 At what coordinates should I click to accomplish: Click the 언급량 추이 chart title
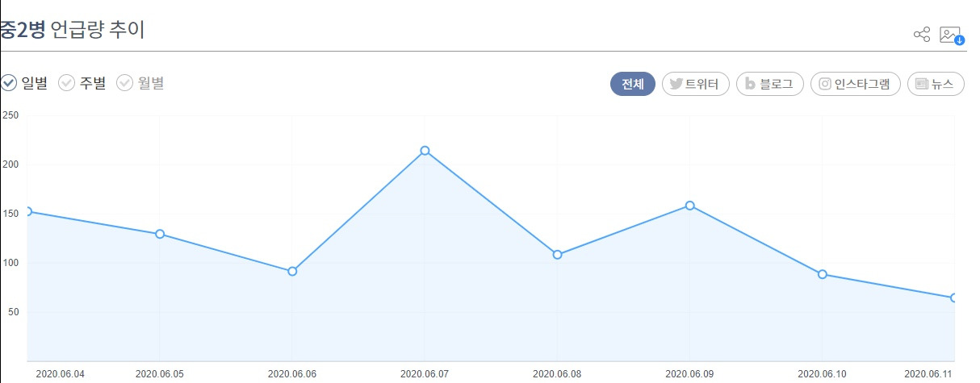[97, 31]
